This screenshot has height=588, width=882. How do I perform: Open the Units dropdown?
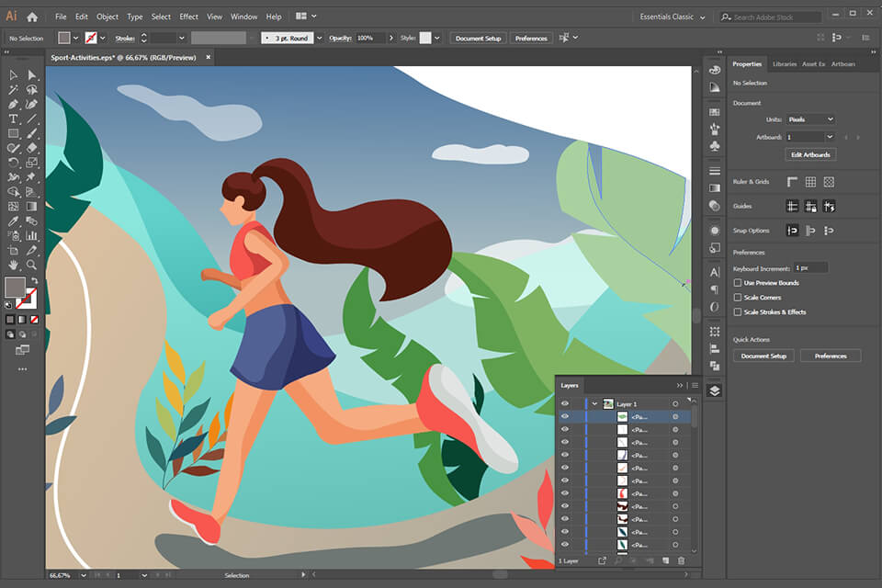[x=810, y=119]
